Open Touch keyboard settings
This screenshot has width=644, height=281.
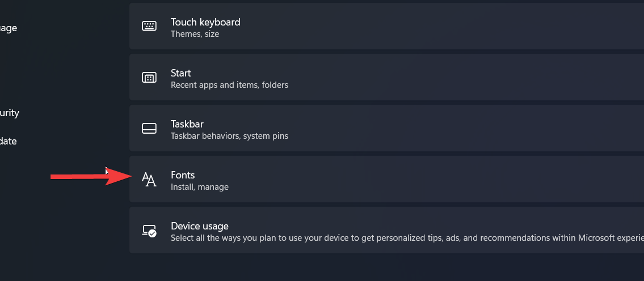click(205, 22)
